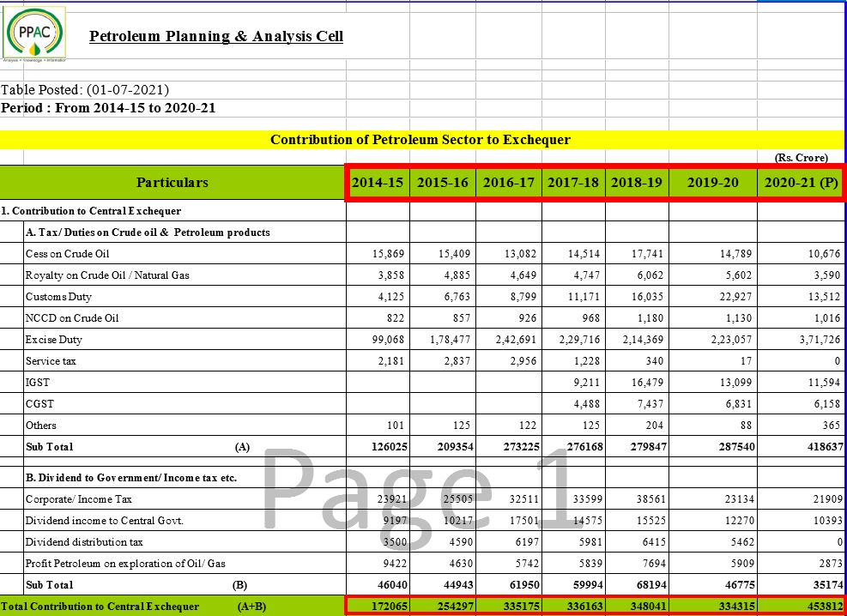Click the "Contribution of Petroleum Sector to Exchequer" banner
847x616 pixels.
click(420, 140)
